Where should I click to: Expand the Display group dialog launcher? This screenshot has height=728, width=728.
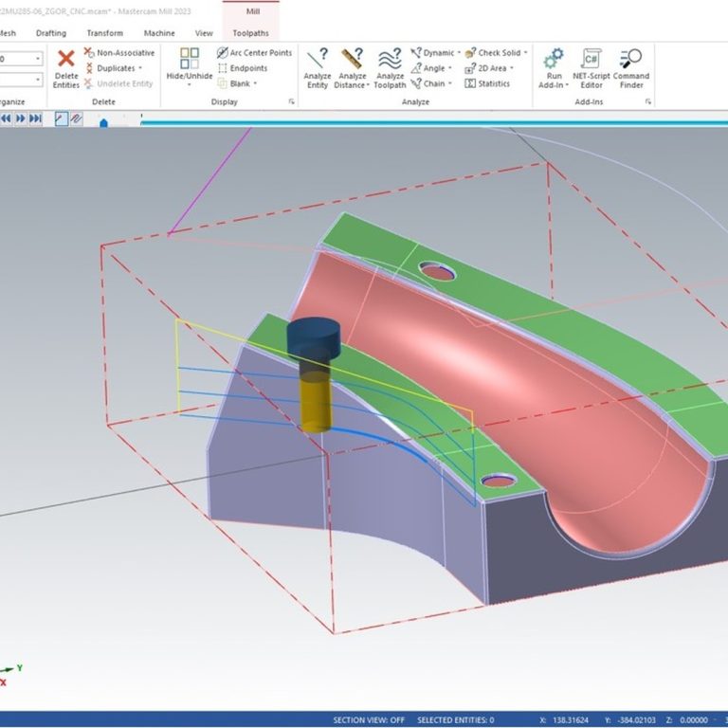click(291, 100)
